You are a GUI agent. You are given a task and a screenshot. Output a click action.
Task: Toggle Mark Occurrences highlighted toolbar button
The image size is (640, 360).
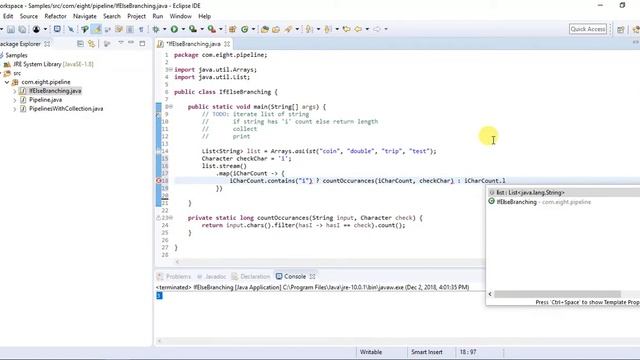tap(96, 29)
